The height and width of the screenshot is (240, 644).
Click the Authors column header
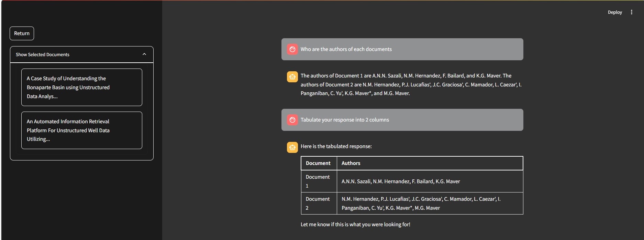351,163
